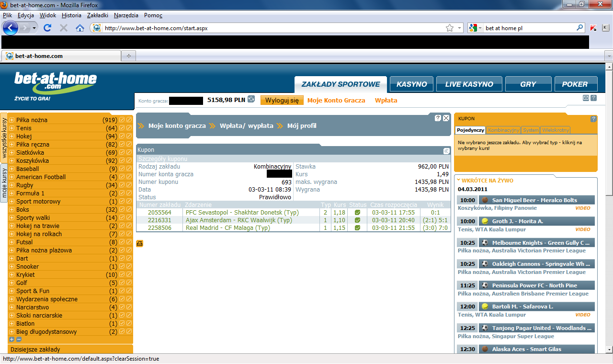Image resolution: width=613 pixels, height=364 pixels.
Task: Click tennis ball icon for Bartoli M. - Safarova L.
Action: click(485, 307)
